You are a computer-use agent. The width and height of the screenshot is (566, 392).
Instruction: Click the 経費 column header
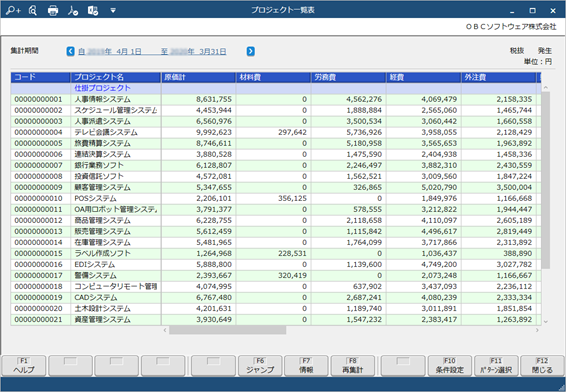click(423, 77)
